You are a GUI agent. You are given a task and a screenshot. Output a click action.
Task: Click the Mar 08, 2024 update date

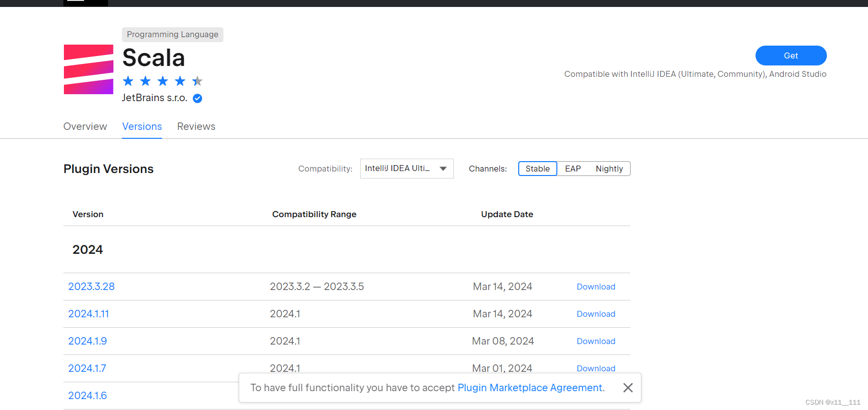click(x=503, y=341)
